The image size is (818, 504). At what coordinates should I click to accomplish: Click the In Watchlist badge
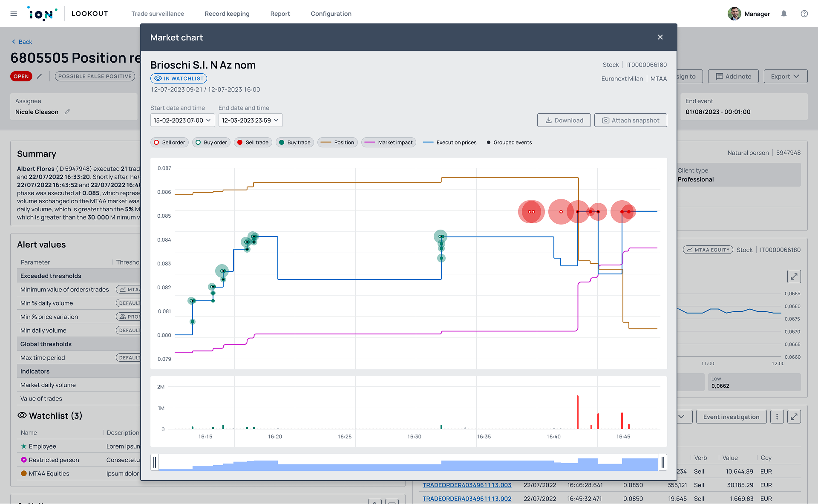point(179,78)
